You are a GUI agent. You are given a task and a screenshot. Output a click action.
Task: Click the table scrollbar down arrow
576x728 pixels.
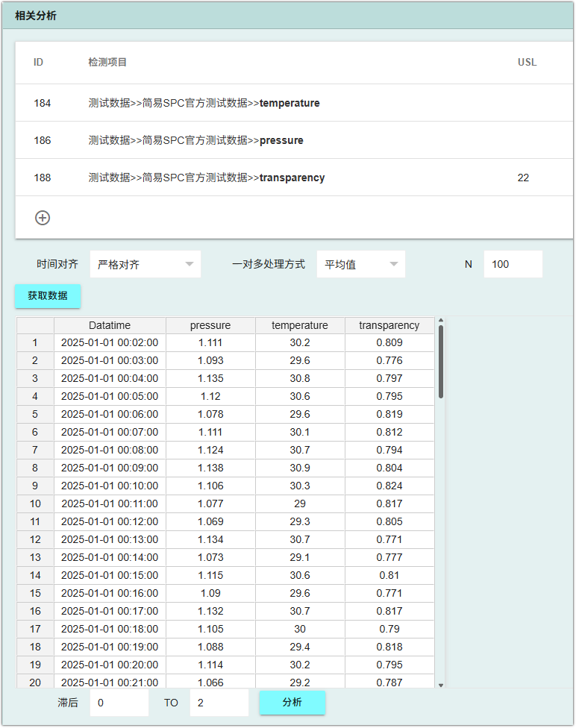(441, 685)
